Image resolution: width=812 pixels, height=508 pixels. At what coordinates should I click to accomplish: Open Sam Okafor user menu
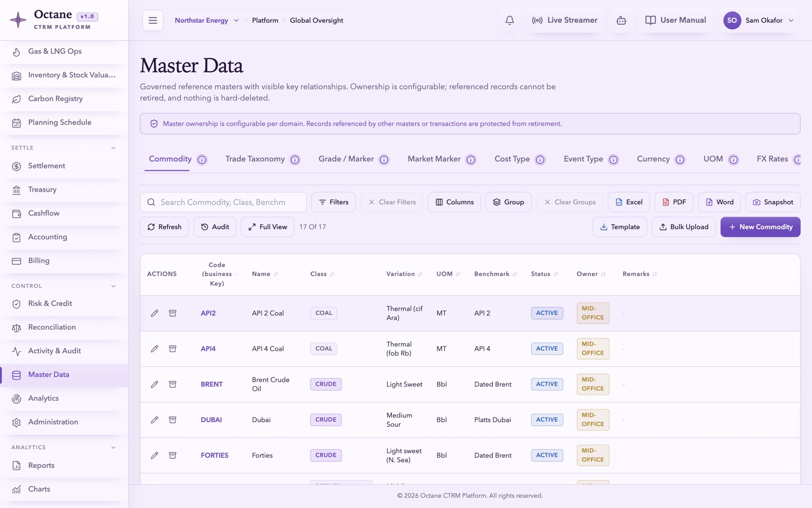coord(759,20)
